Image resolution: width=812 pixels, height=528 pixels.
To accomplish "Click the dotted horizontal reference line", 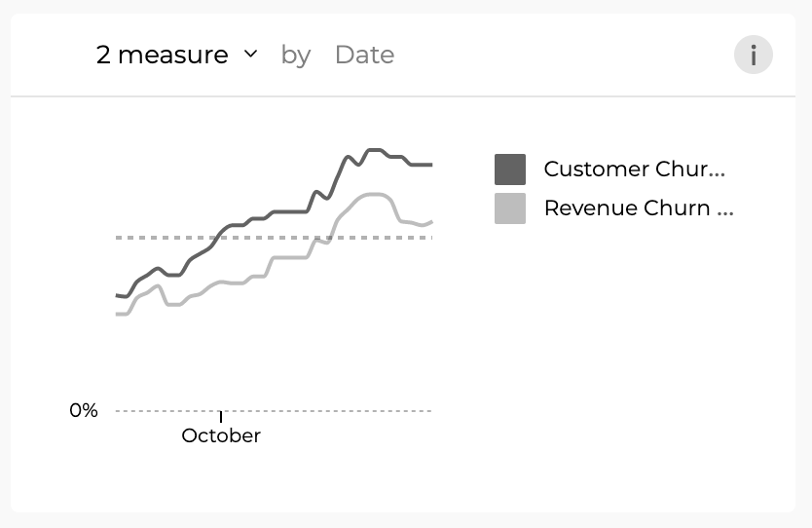I will pyautogui.click(x=274, y=238).
